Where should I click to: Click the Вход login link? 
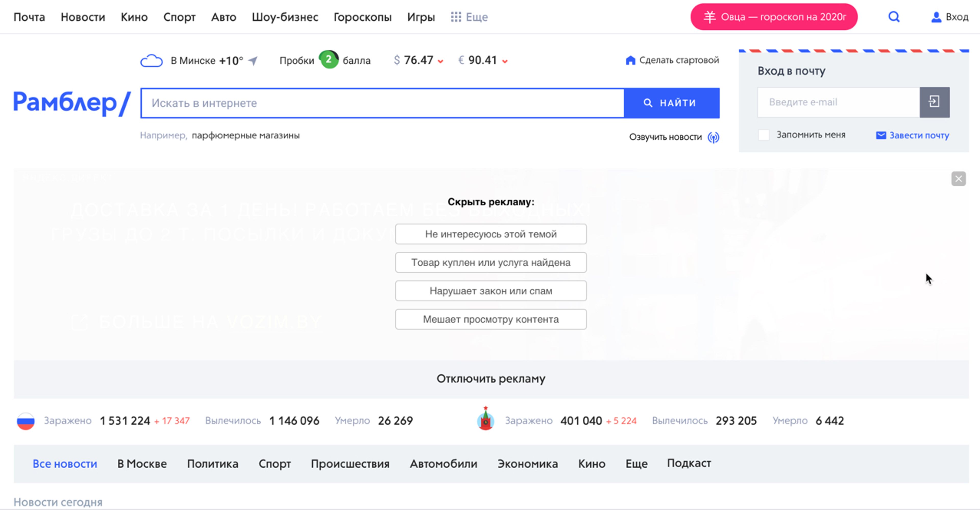(x=957, y=17)
